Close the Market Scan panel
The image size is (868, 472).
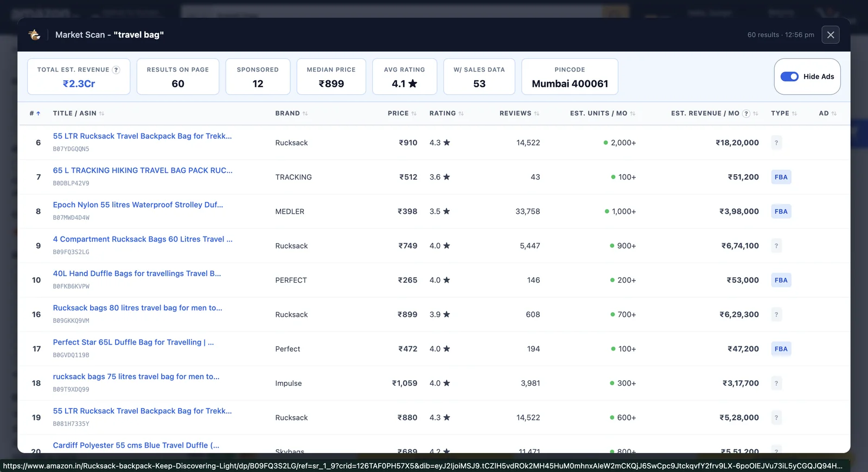click(x=831, y=35)
